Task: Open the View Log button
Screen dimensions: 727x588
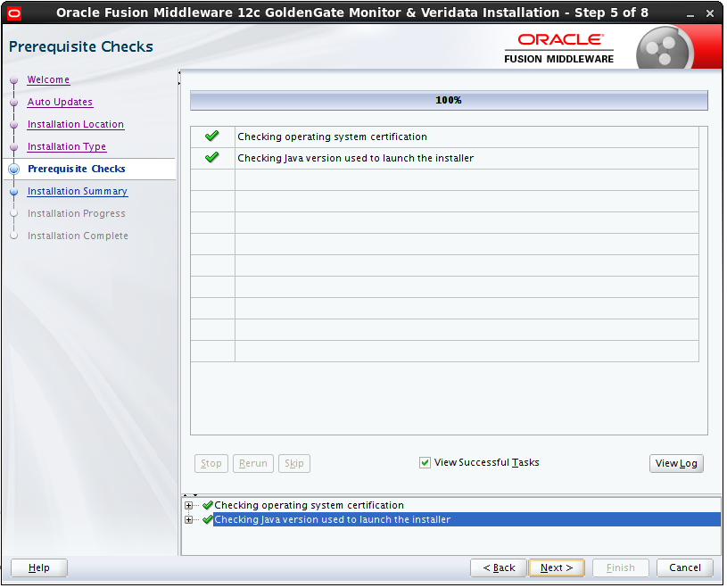Action: (x=676, y=464)
